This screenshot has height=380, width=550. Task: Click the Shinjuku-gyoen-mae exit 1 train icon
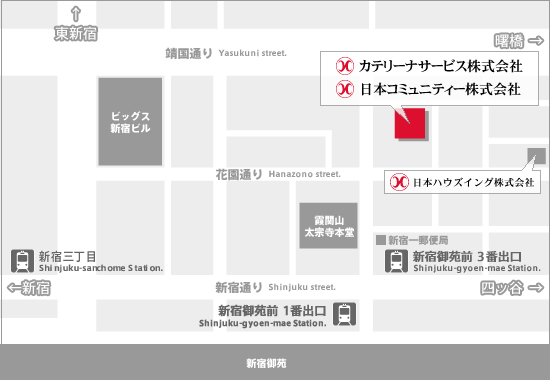344,314
